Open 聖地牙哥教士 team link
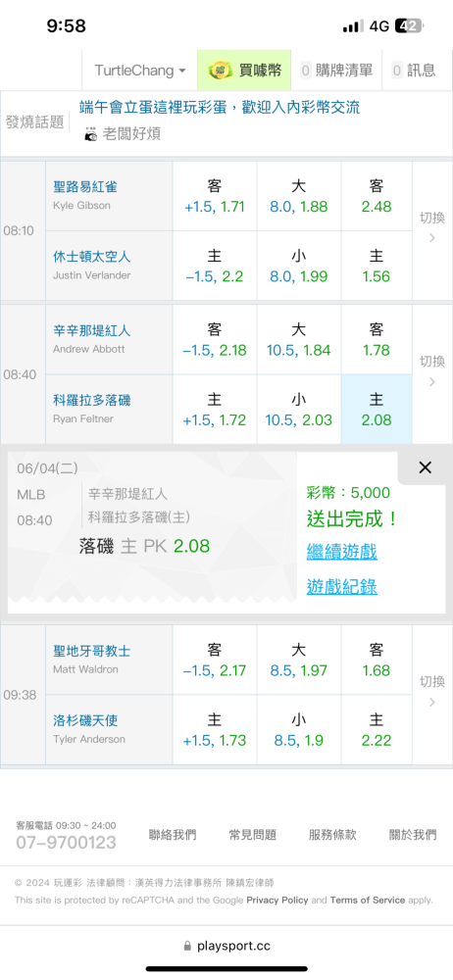 (x=92, y=651)
